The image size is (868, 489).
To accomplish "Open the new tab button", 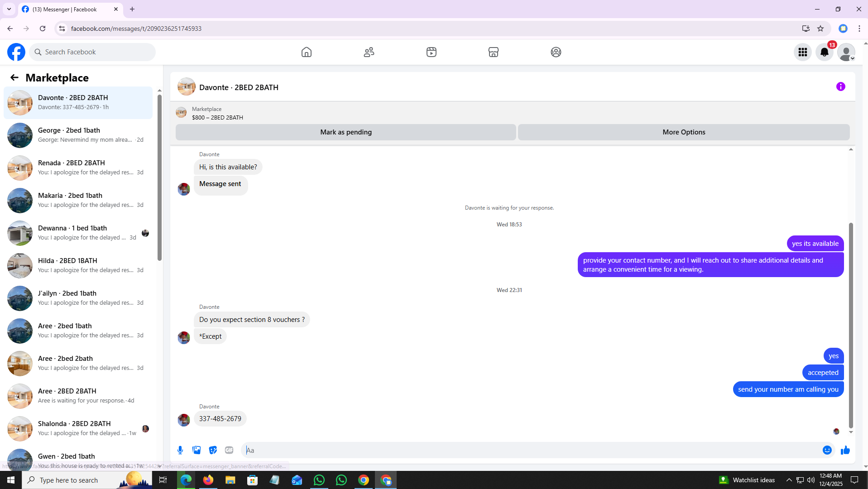I will (132, 9).
